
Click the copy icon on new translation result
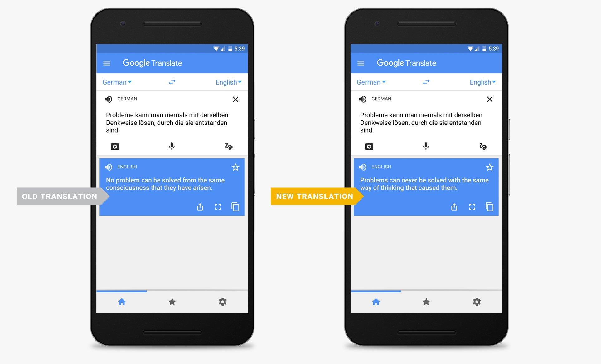click(489, 206)
